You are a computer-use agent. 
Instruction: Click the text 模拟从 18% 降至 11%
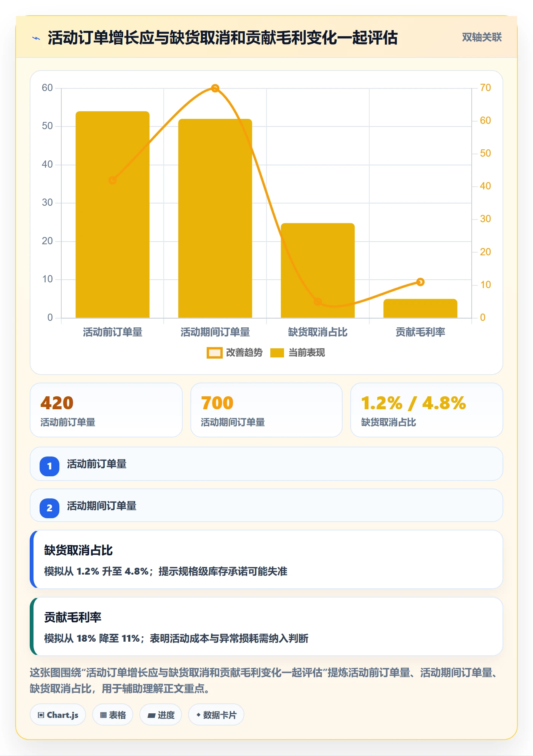(x=92, y=639)
